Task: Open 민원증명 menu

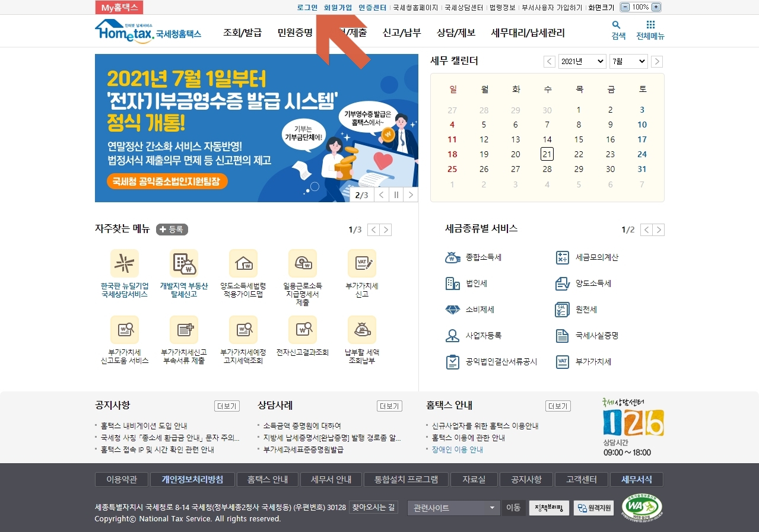Action: click(295, 33)
